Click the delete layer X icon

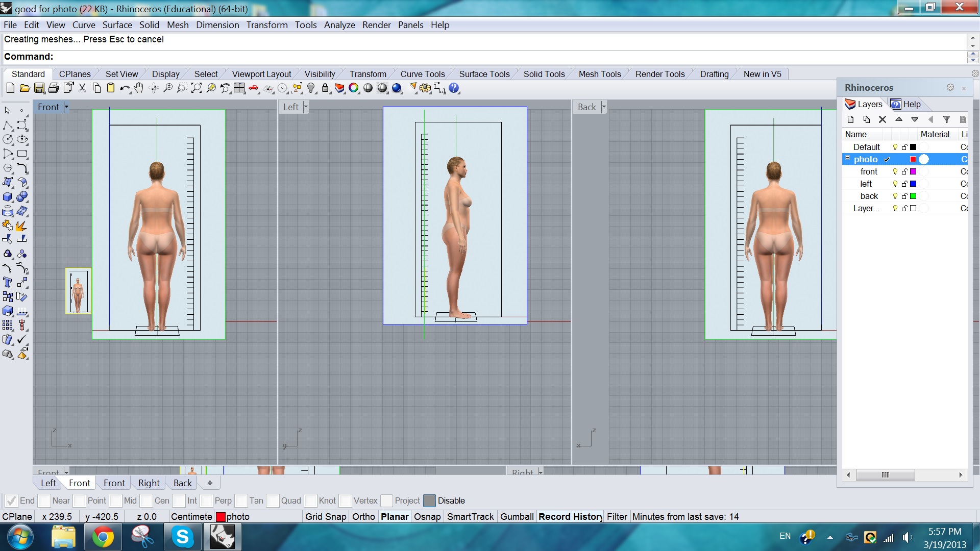[x=883, y=119]
